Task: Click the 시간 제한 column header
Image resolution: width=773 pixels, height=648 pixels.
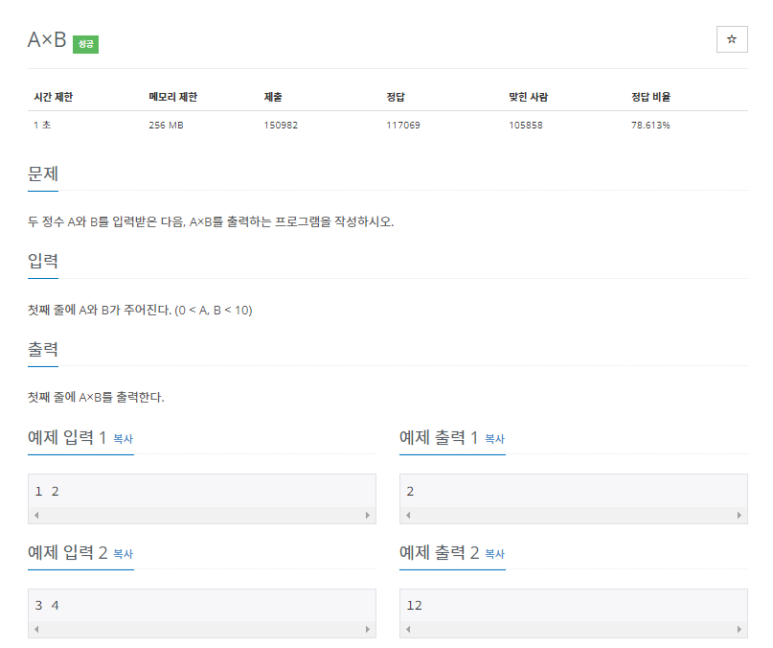Action: click(53, 97)
